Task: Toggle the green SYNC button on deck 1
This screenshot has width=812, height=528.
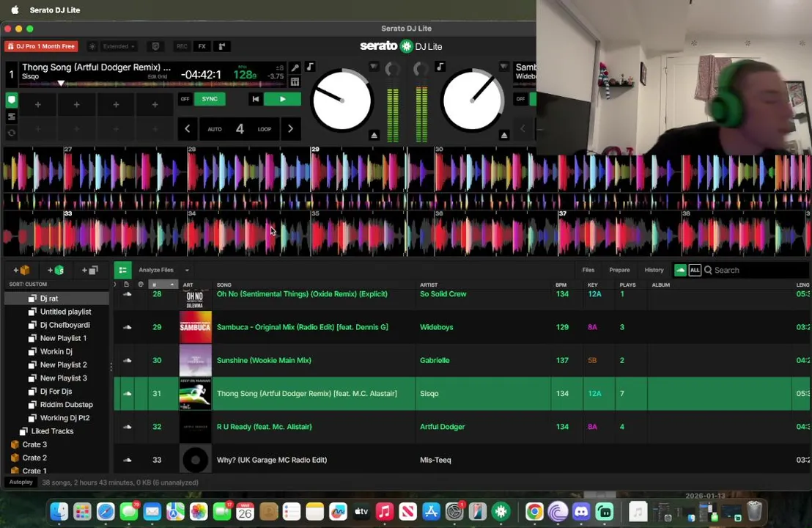Action: click(210, 99)
